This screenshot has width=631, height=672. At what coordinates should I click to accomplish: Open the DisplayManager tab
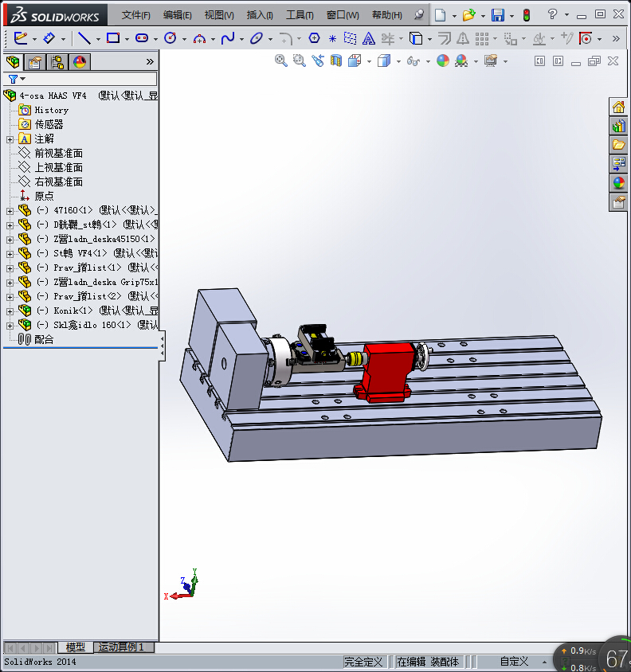80,63
